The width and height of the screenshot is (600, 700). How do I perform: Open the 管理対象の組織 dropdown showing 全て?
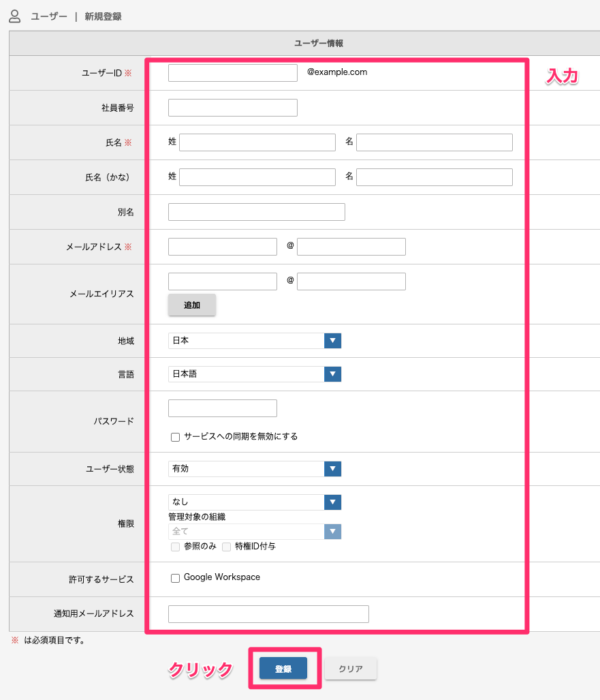click(x=254, y=531)
